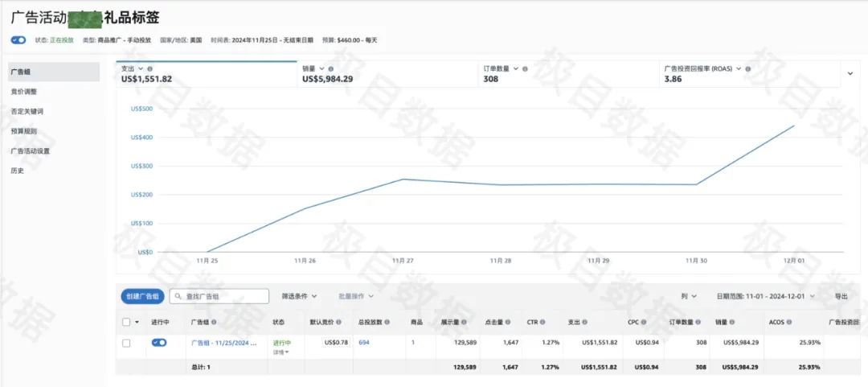Click the 总计: 1 totals label
Viewport: 868px width, 387px height.
point(202,367)
